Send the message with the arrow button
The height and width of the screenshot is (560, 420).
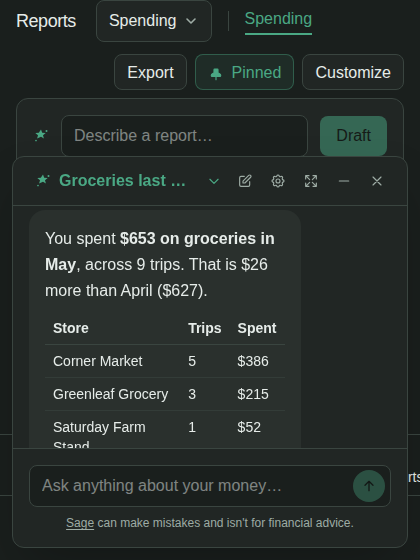click(x=369, y=486)
